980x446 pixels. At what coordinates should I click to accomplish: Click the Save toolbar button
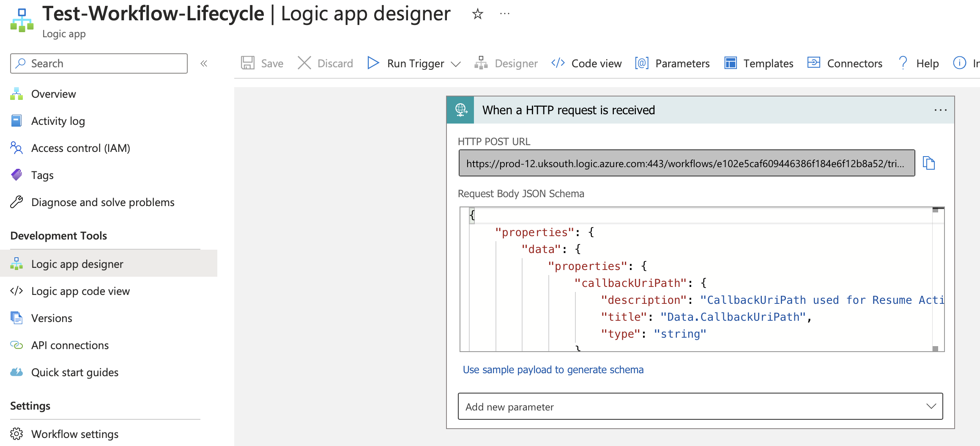tap(262, 63)
